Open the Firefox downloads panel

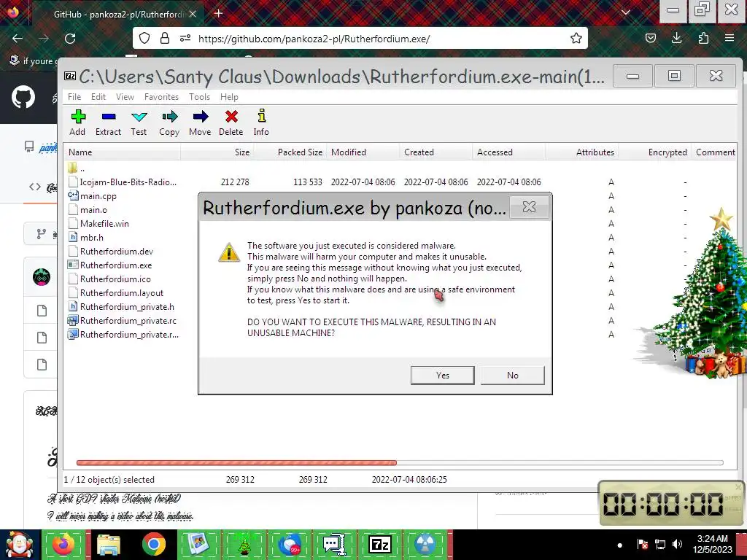676,38
